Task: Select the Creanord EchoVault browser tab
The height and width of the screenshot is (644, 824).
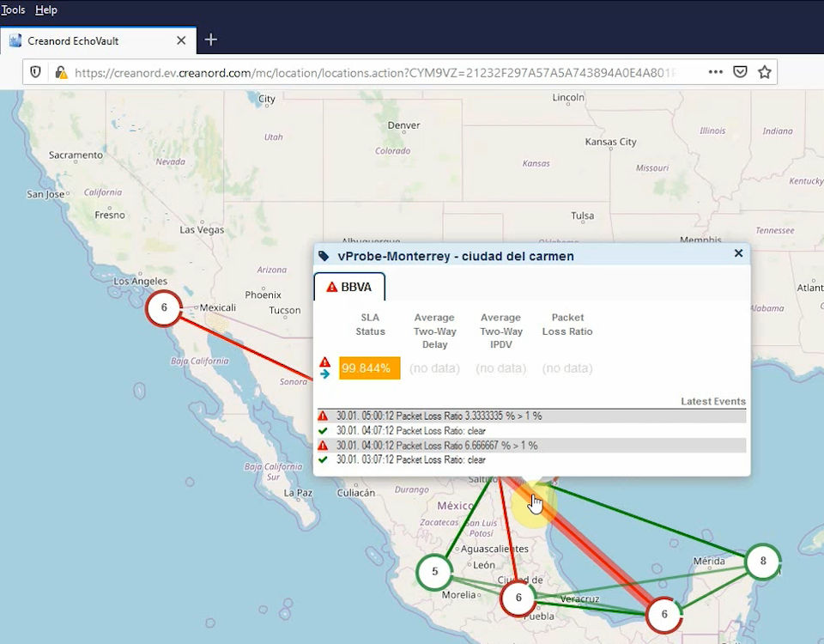Action: click(x=98, y=40)
